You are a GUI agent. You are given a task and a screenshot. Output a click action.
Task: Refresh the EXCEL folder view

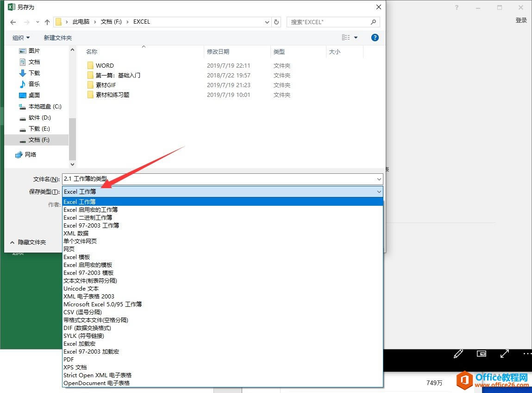coord(276,21)
